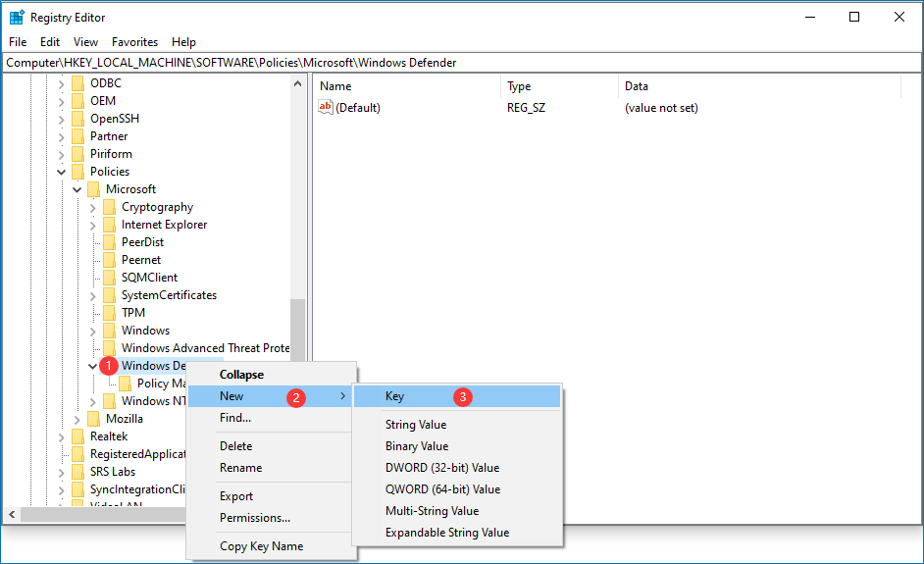Click the OEM folder icon
The image size is (924, 564).
pos(77,101)
